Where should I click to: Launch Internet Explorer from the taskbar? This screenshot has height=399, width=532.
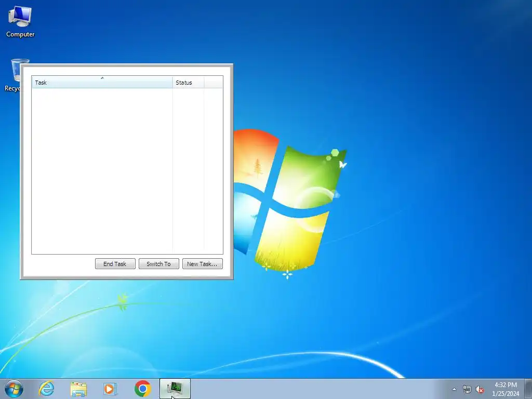[x=46, y=389]
